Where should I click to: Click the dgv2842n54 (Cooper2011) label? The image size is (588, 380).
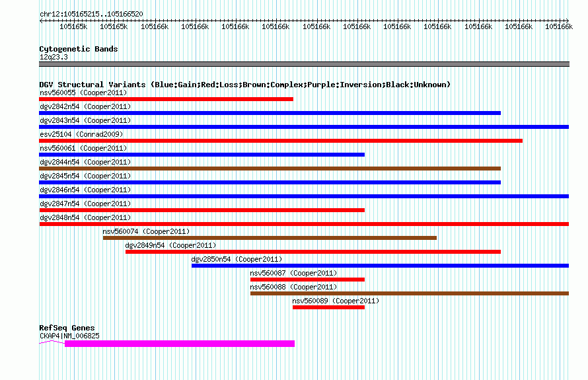[x=85, y=106]
